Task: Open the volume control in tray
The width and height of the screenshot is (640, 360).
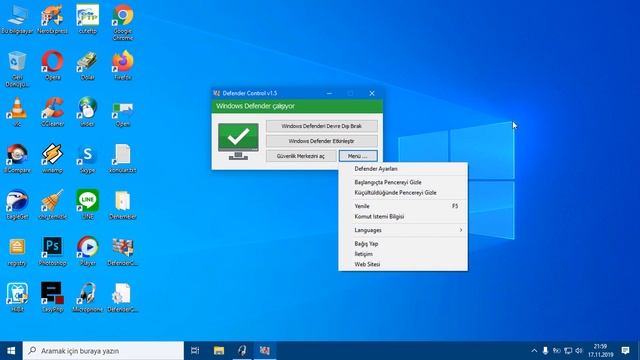Action: [x=579, y=351]
